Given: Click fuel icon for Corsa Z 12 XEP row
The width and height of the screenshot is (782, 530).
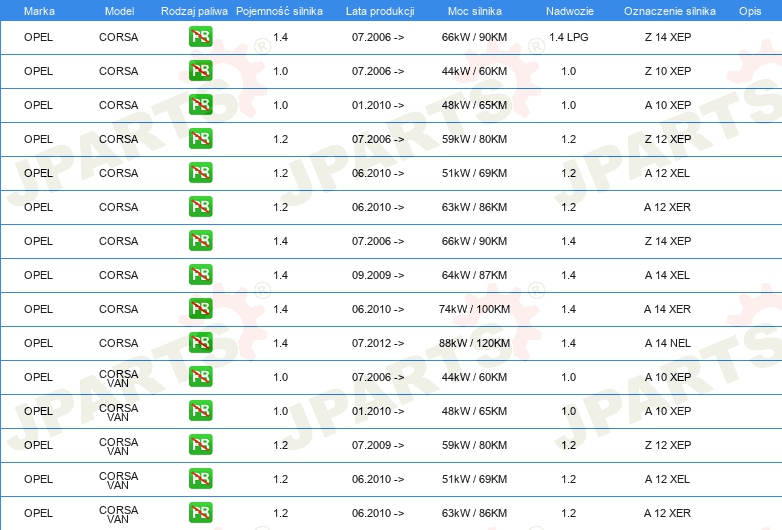Looking at the screenshot, I should 201,139.
